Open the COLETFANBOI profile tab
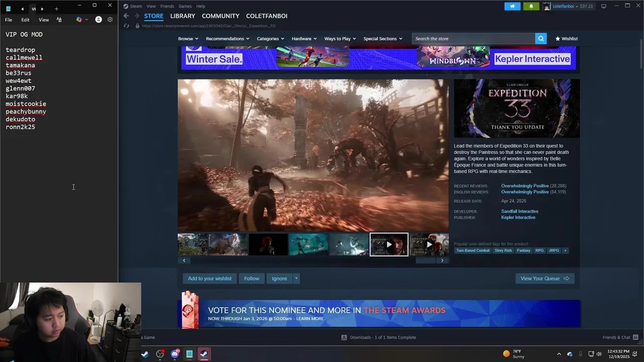The image size is (644, 362). [267, 16]
